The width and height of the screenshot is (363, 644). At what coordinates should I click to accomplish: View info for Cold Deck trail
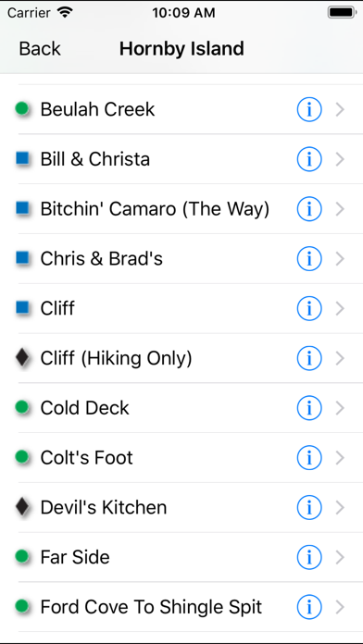(x=309, y=408)
